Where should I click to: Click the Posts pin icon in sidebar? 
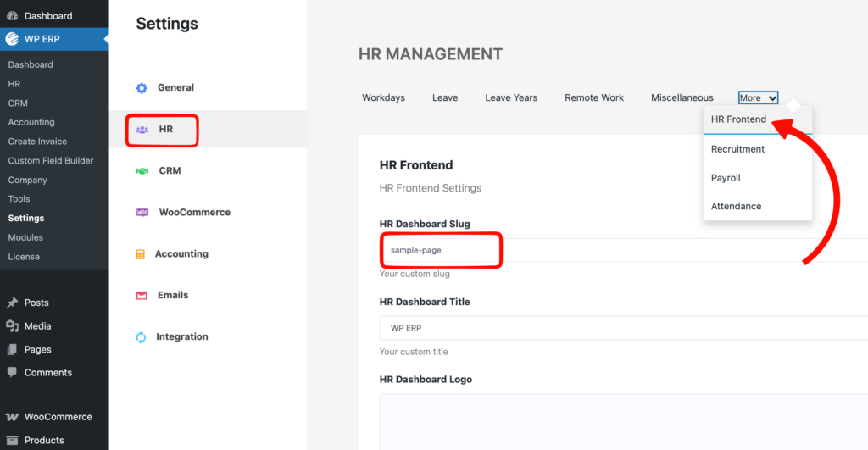point(12,303)
